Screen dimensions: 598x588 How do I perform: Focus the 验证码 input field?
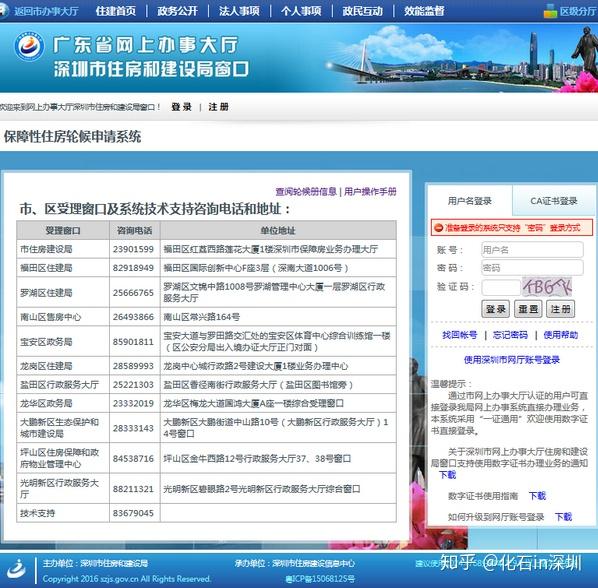(x=501, y=287)
